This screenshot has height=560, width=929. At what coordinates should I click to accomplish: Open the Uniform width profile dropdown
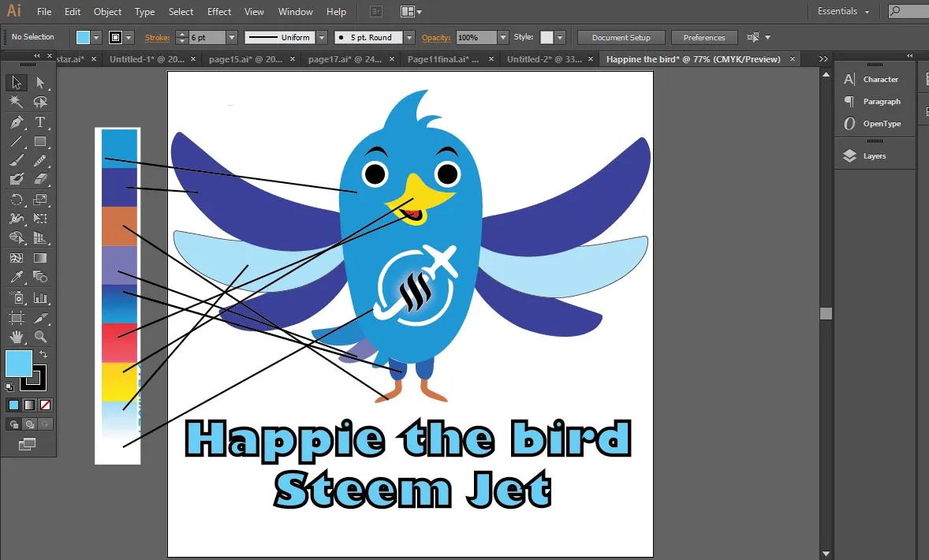(x=322, y=37)
